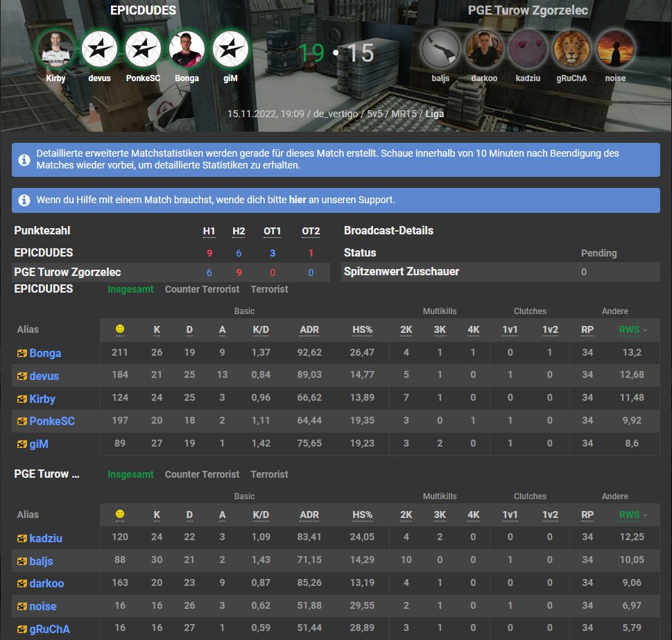Open giM's player profile link
The width and height of the screenshot is (672, 640).
tap(39, 444)
